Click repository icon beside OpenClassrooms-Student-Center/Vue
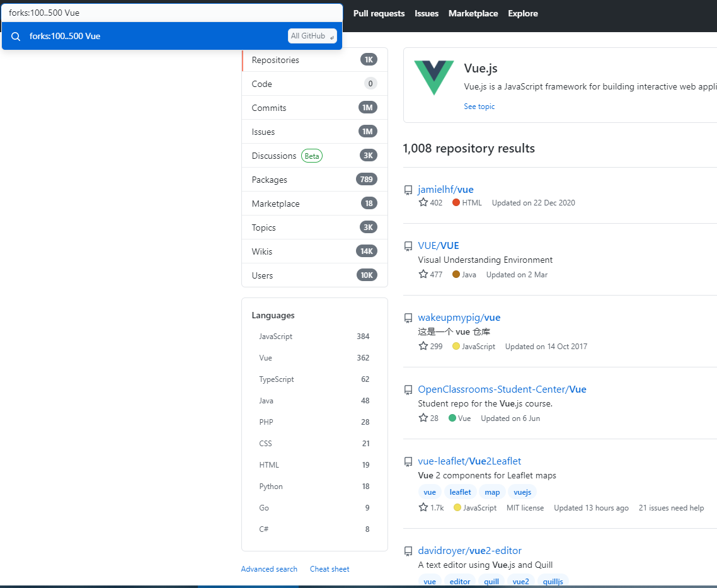Screen dimensions: 717x588 coord(408,390)
